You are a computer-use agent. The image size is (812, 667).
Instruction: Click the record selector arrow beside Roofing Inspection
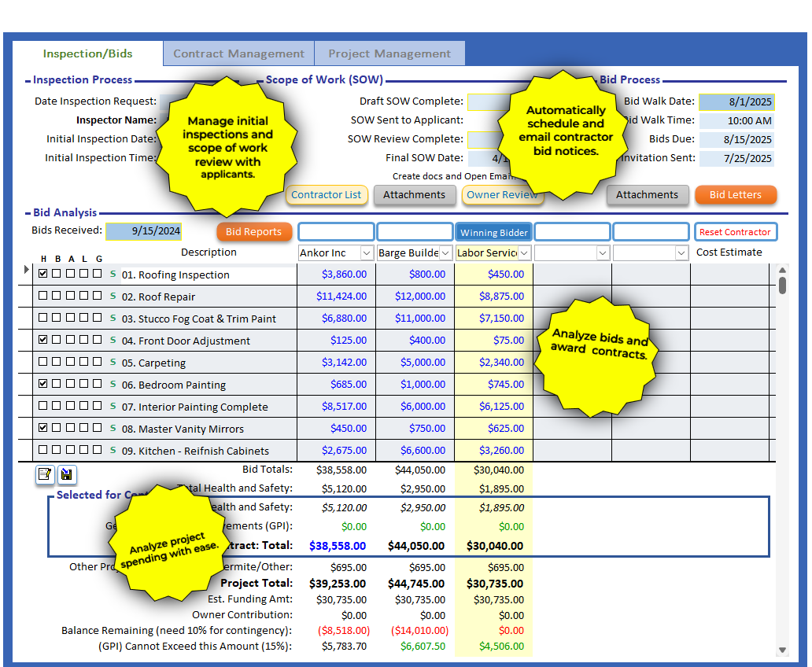26,269
